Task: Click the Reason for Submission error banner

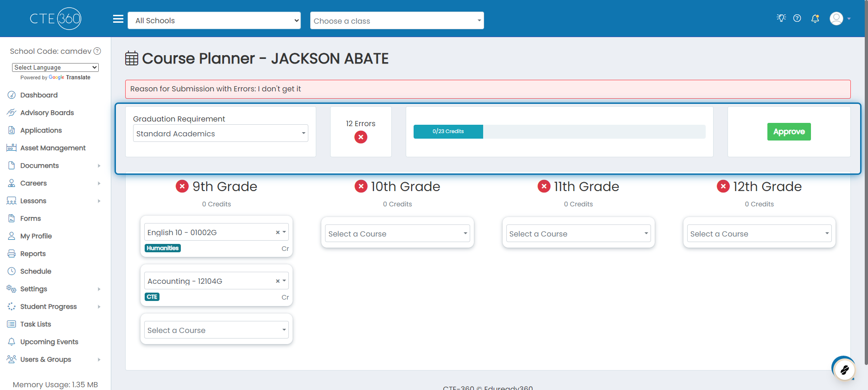Action: coord(488,89)
